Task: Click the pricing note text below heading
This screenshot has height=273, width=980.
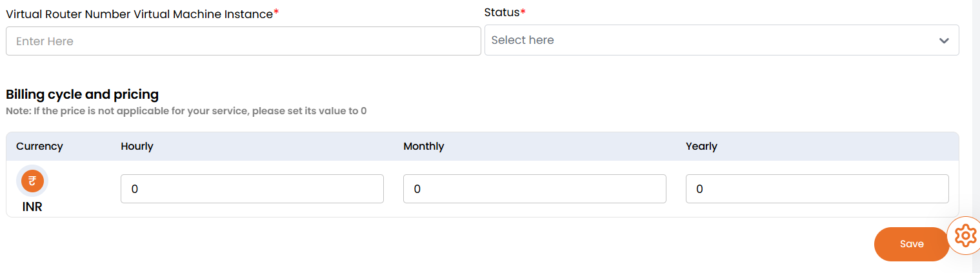Action: click(186, 111)
